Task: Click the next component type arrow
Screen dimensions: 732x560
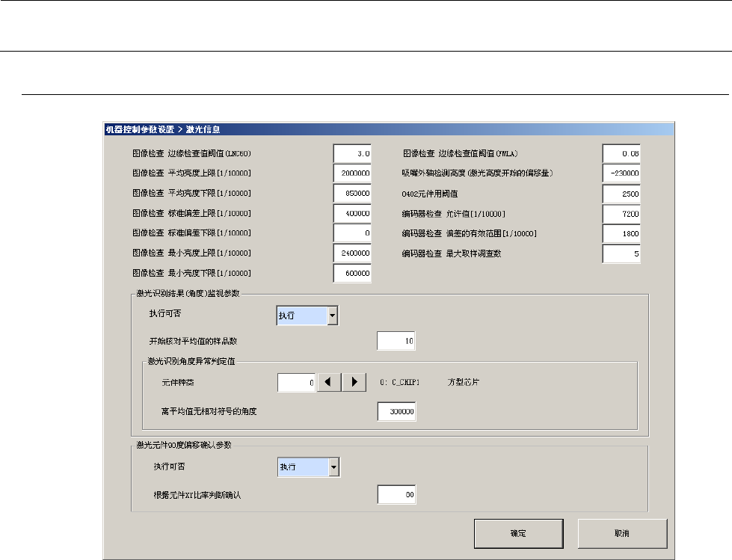Action: (x=354, y=382)
